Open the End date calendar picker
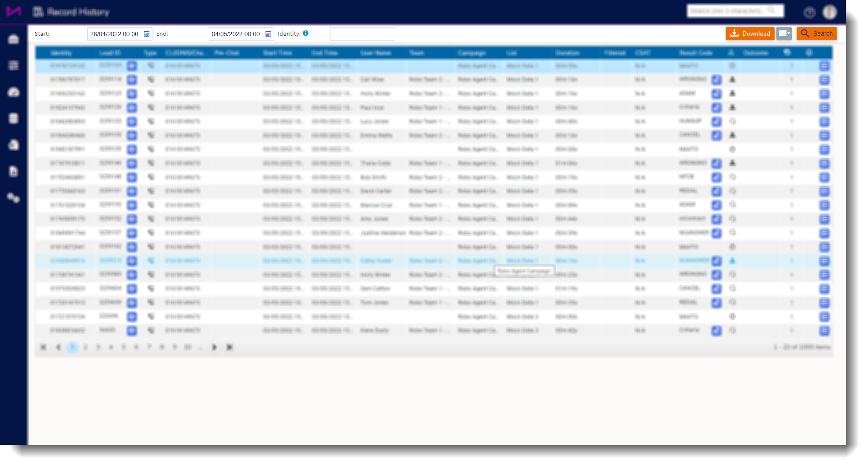868x467 pixels. pos(268,34)
